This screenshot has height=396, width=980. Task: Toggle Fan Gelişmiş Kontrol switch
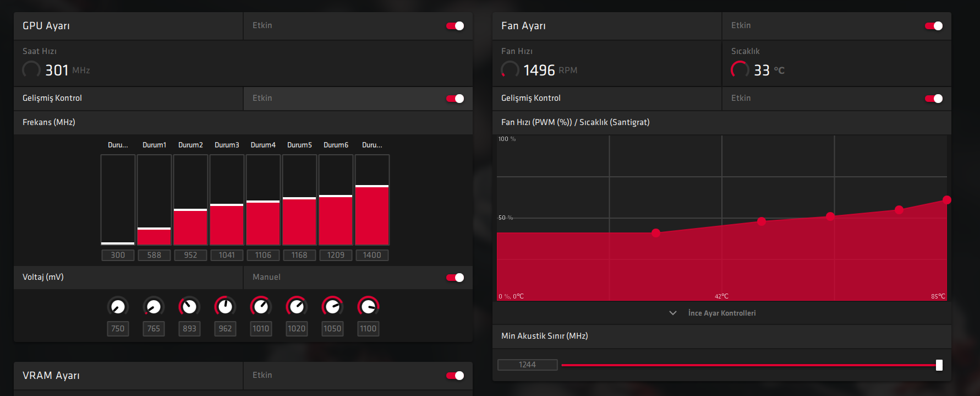coord(934,99)
